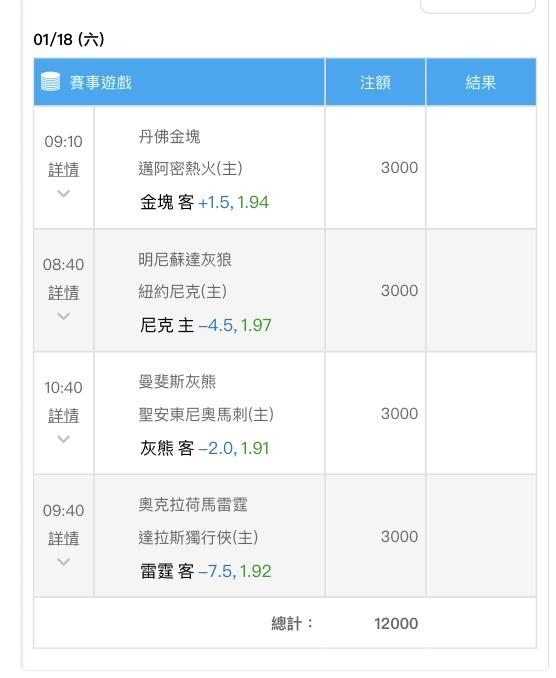Expand chevron under 09:10 details
The width and height of the screenshot is (556, 678).
[x=64, y=193]
